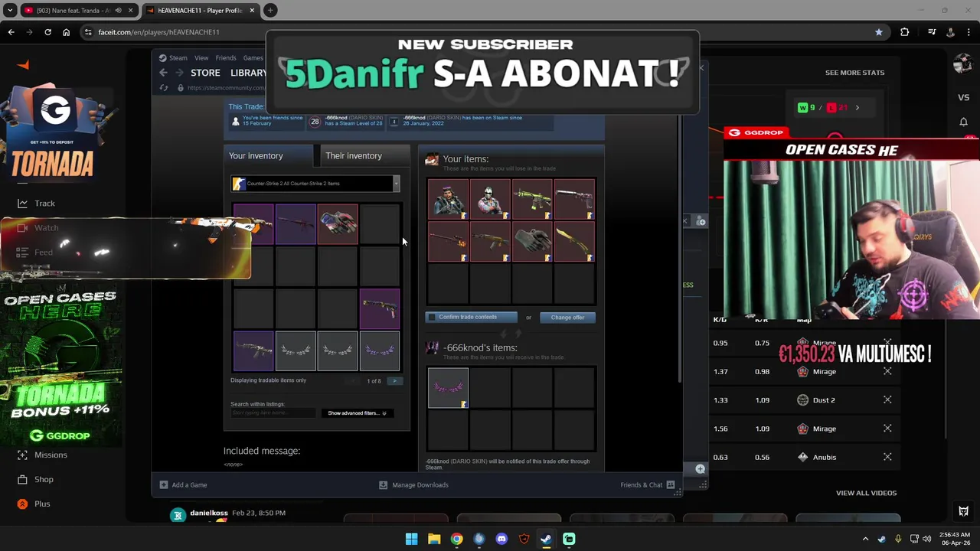Switch to Their inventory tab
Viewport: 980px width, 551px height.
(x=364, y=155)
